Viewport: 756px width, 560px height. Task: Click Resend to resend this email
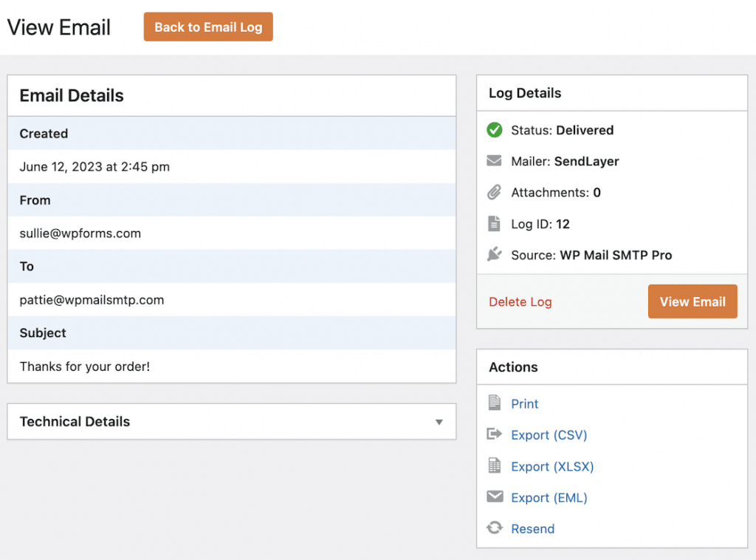point(533,527)
